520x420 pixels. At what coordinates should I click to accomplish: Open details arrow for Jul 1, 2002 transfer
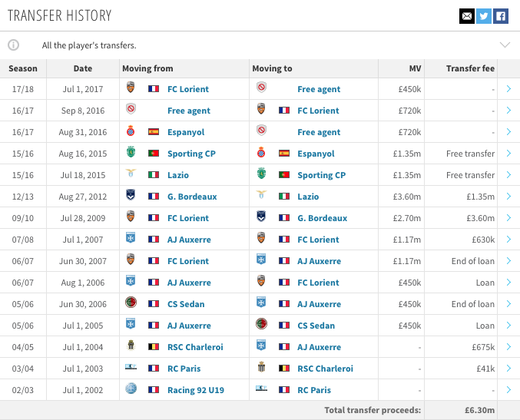tap(508, 390)
